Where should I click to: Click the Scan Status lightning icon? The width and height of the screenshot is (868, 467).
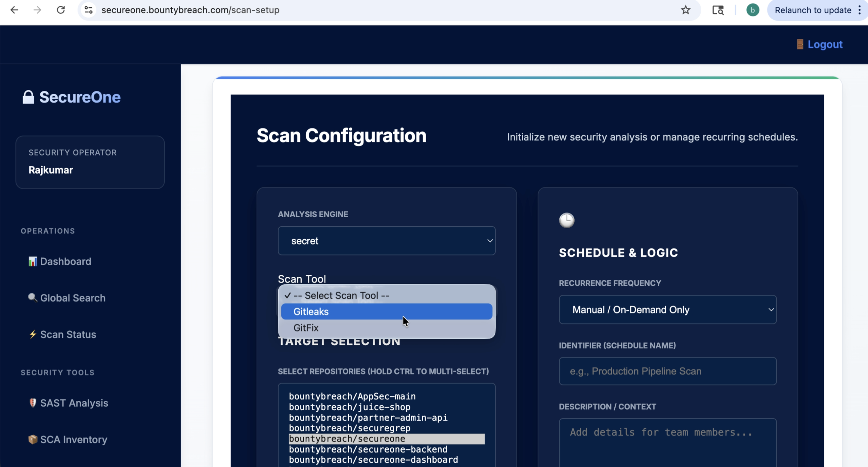pyautogui.click(x=33, y=334)
